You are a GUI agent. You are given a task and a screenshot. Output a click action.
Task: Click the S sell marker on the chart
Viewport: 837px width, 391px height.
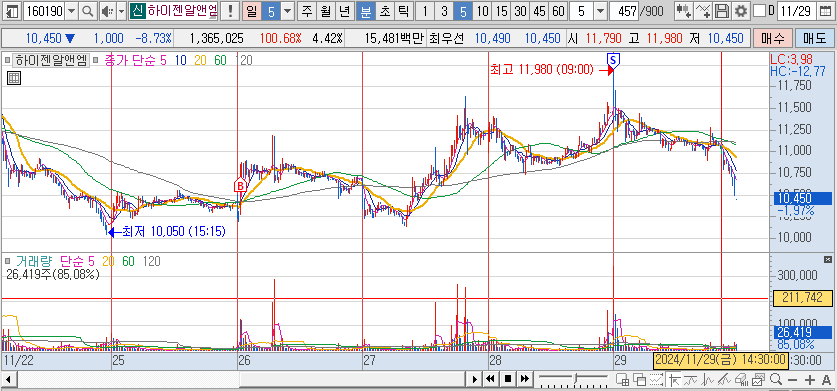tap(613, 61)
